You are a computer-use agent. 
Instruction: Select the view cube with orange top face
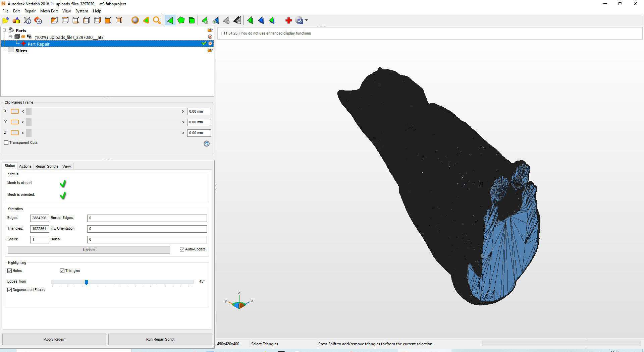tap(65, 20)
